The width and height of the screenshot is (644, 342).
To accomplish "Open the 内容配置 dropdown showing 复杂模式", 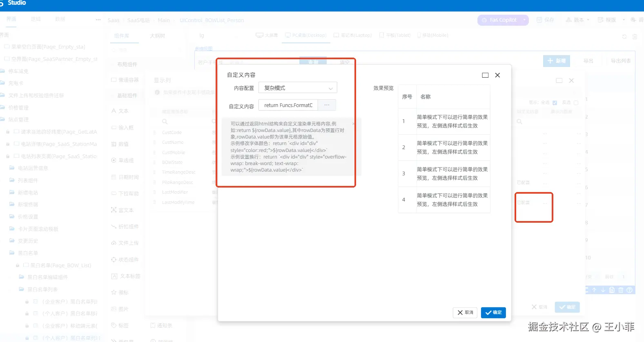I will (x=298, y=88).
